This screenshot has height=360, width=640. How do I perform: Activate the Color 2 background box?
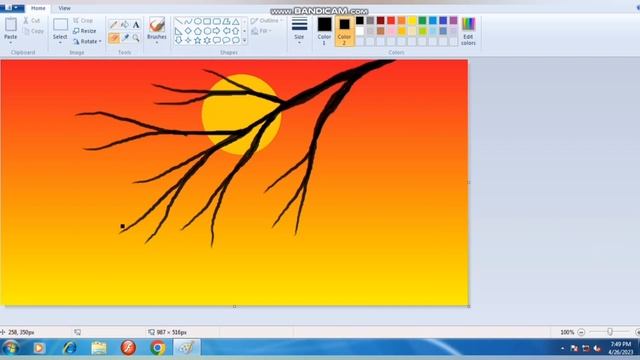pyautogui.click(x=344, y=31)
